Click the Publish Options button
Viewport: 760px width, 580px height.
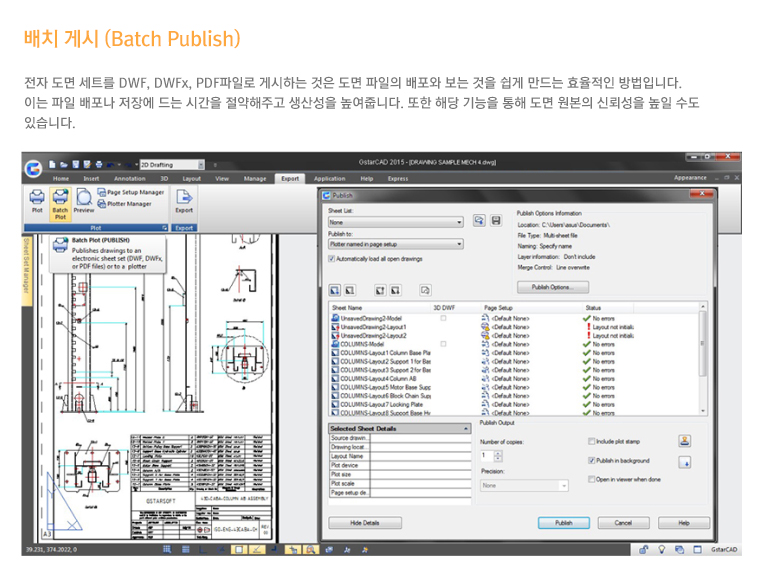point(552,287)
